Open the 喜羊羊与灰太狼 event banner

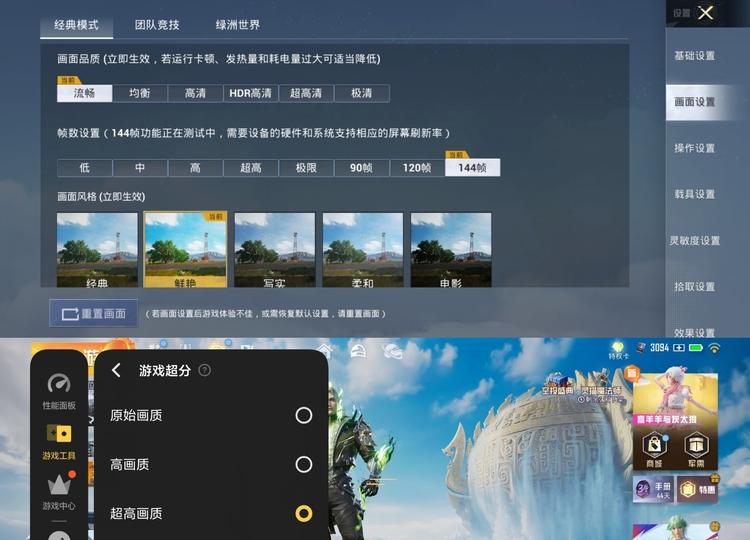tap(675, 398)
